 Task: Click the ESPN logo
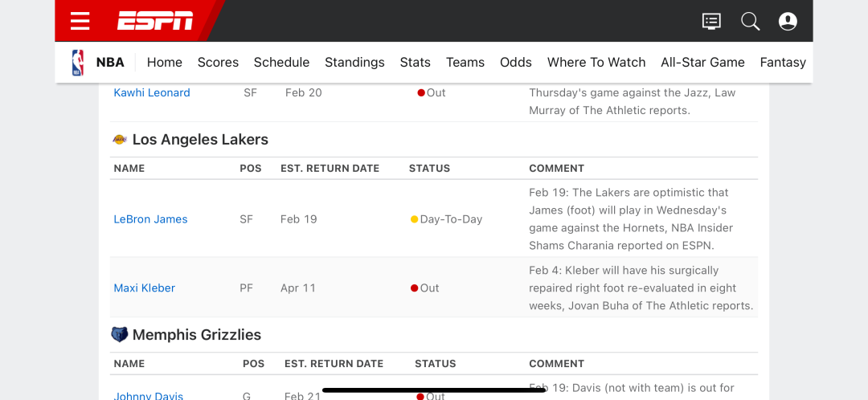[155, 21]
